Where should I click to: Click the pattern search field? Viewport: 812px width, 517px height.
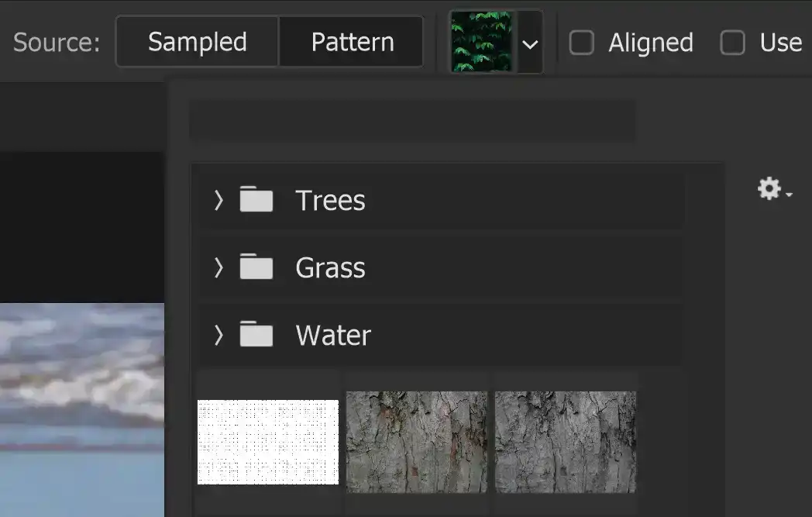413,120
